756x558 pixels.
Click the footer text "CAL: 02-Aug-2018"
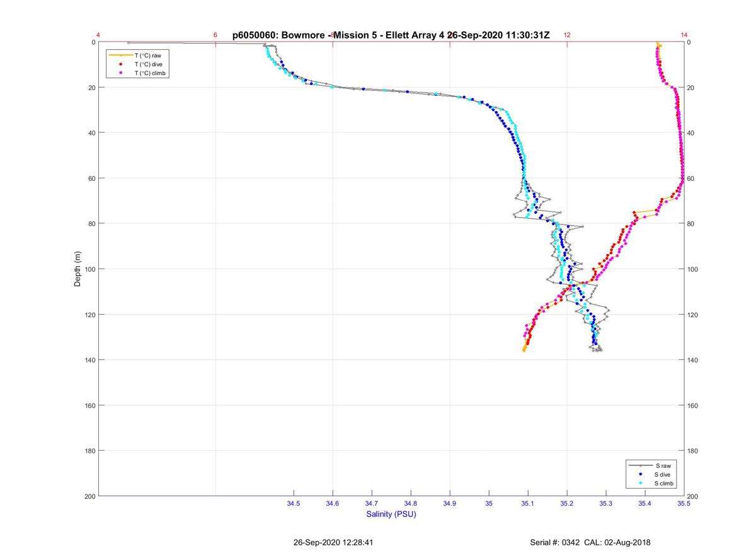coord(617,542)
